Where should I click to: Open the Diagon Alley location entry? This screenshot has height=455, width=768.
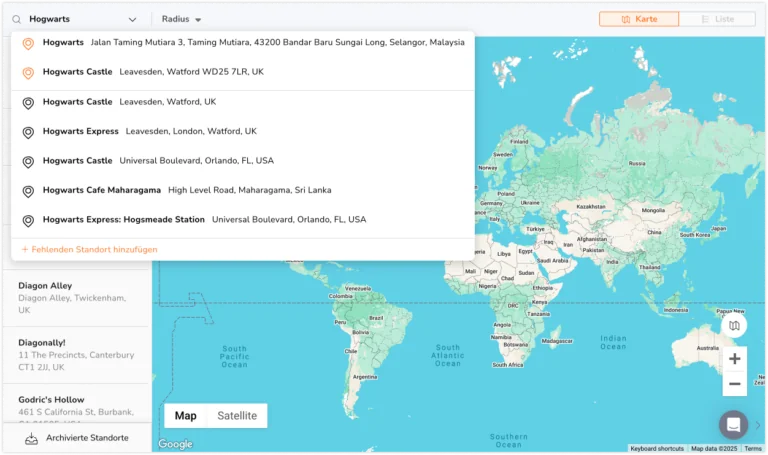tap(76, 298)
